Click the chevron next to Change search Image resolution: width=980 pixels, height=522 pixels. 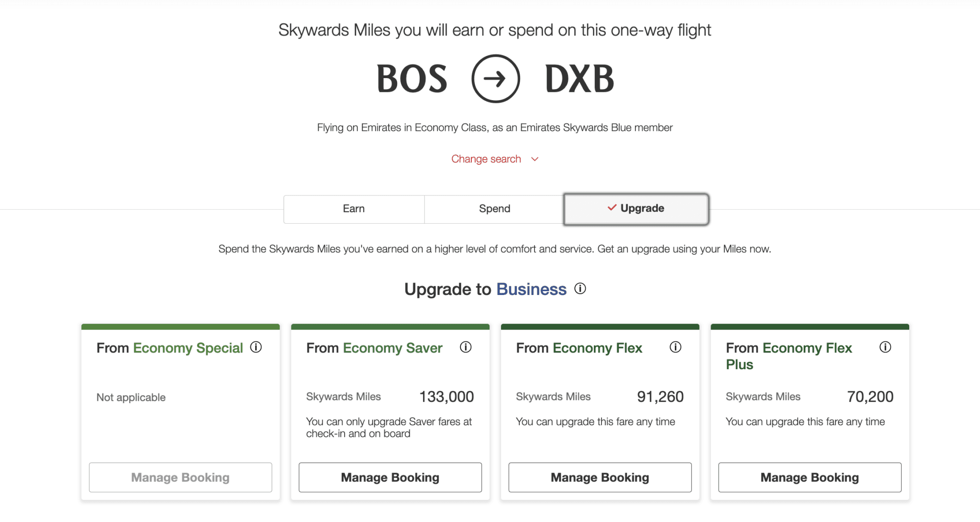point(535,159)
